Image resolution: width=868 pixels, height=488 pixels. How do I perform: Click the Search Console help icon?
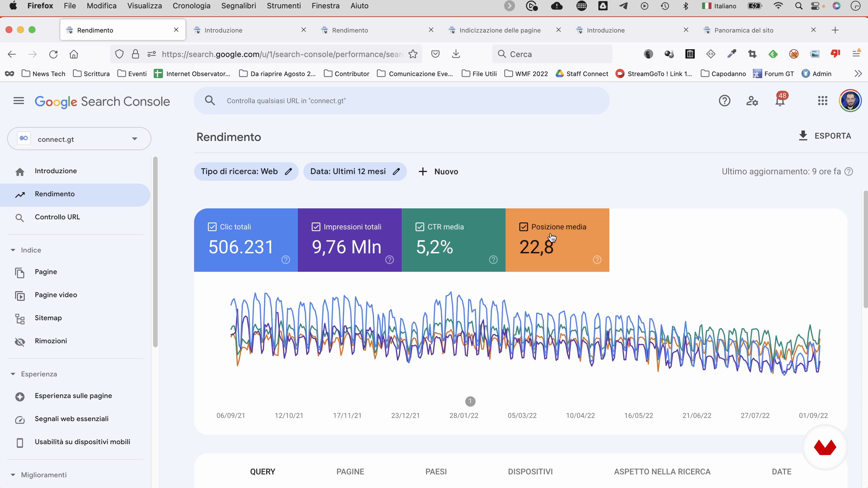(724, 101)
